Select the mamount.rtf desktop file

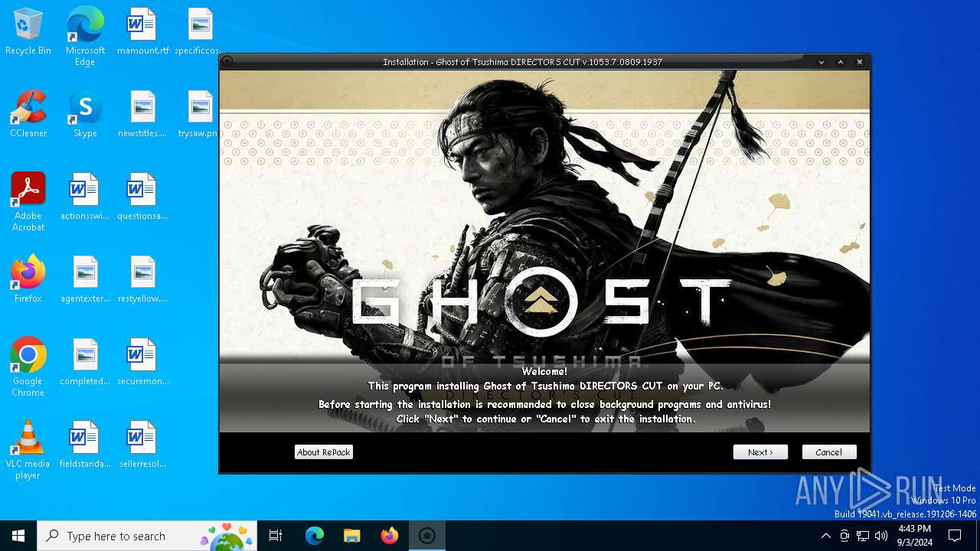click(142, 32)
